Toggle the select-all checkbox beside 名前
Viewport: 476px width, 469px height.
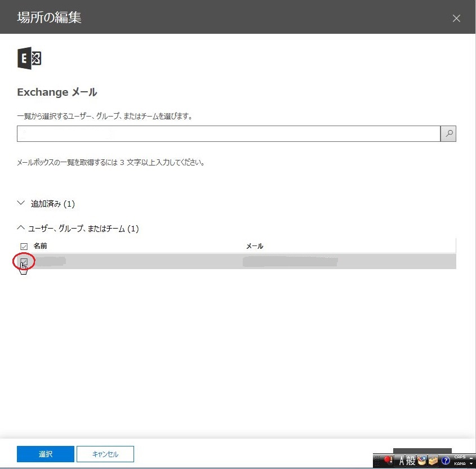(24, 247)
